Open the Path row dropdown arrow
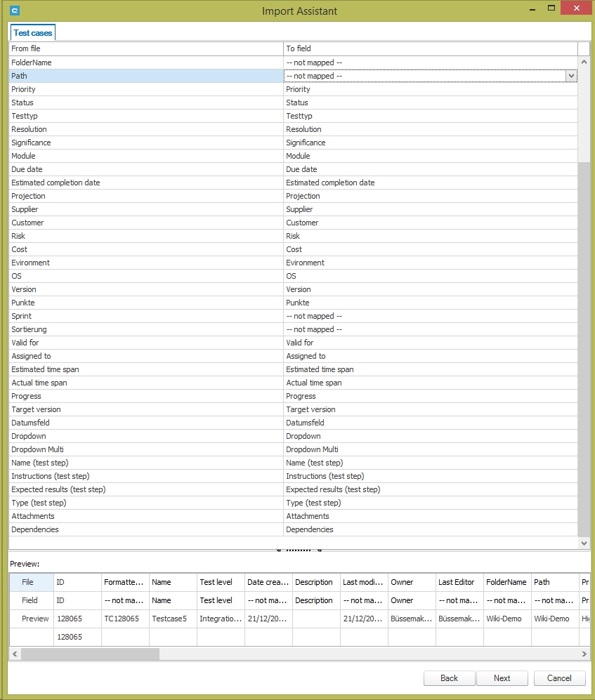The height and width of the screenshot is (700, 595). [x=571, y=76]
